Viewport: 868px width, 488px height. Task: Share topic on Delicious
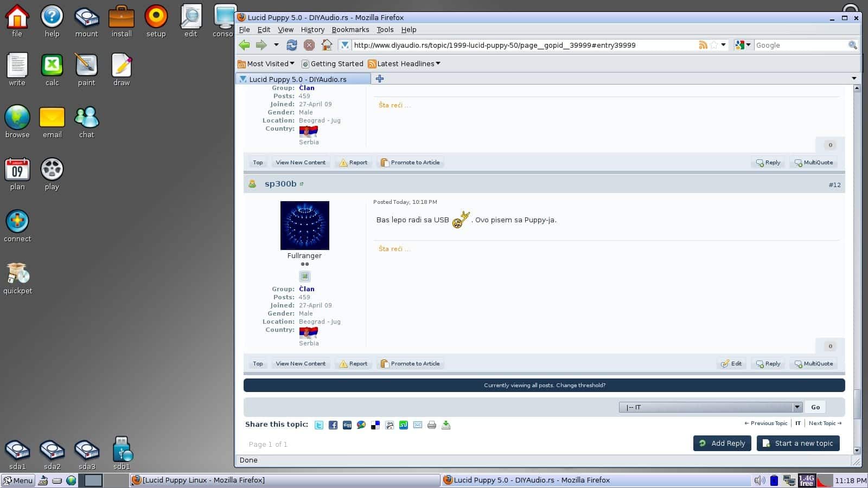pos(375,425)
